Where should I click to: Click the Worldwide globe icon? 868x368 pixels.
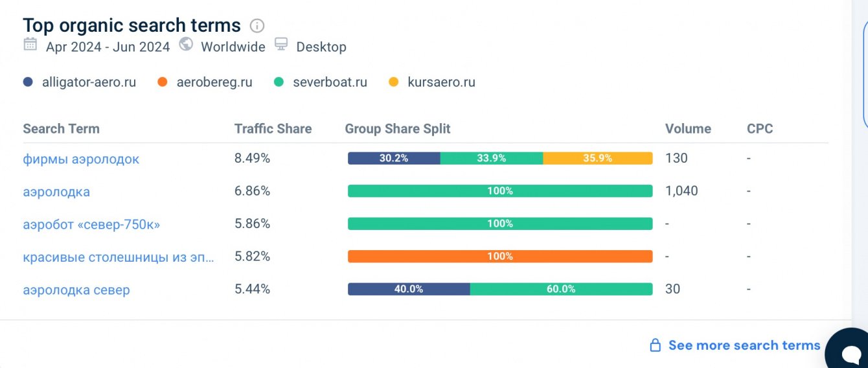186,45
